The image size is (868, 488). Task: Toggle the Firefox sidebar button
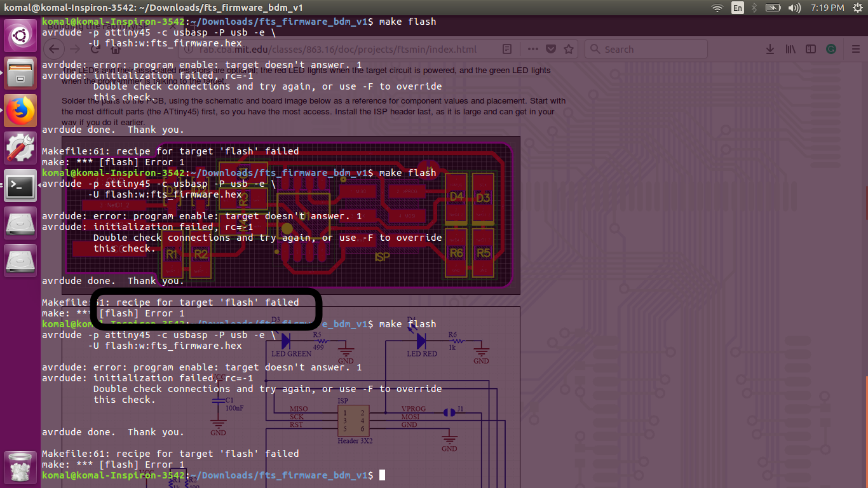(811, 49)
